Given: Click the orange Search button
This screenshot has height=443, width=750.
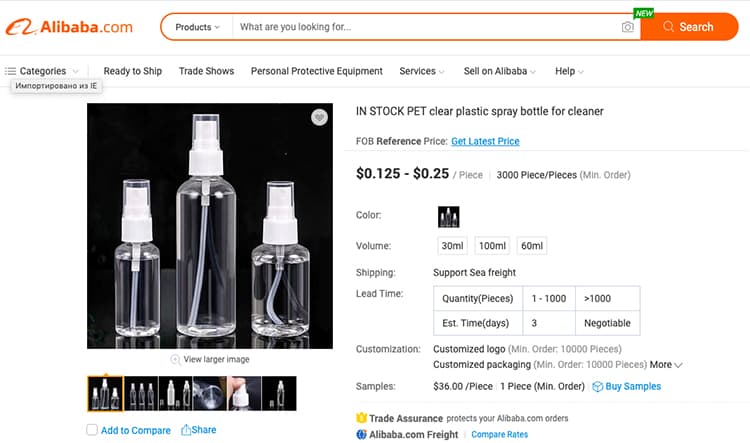Looking at the screenshot, I should pos(689,27).
